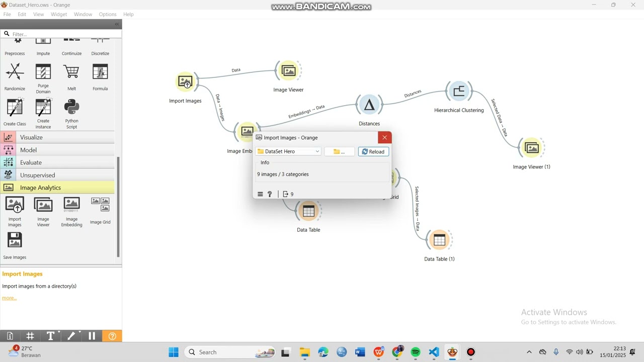Open File Explorer from taskbar

click(x=304, y=352)
